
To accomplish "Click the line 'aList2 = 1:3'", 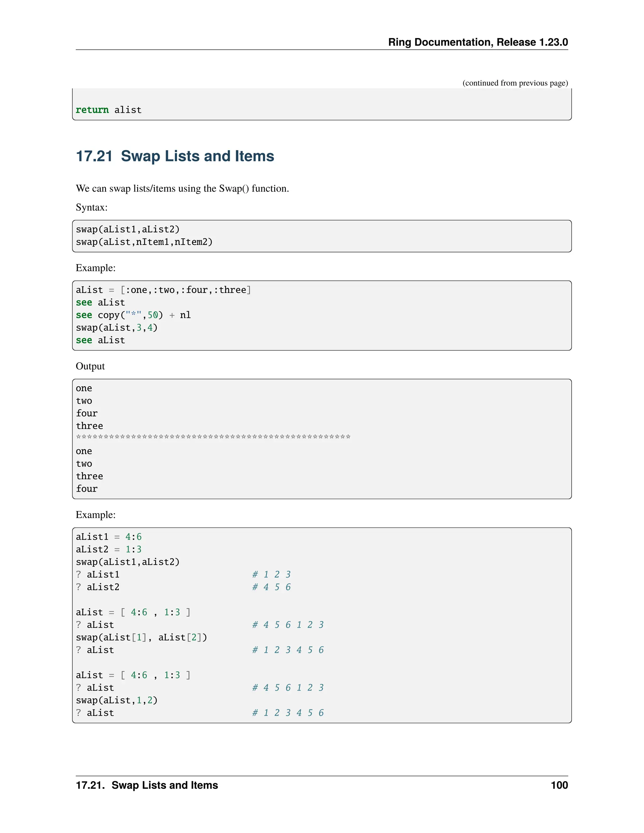I will click(109, 549).
